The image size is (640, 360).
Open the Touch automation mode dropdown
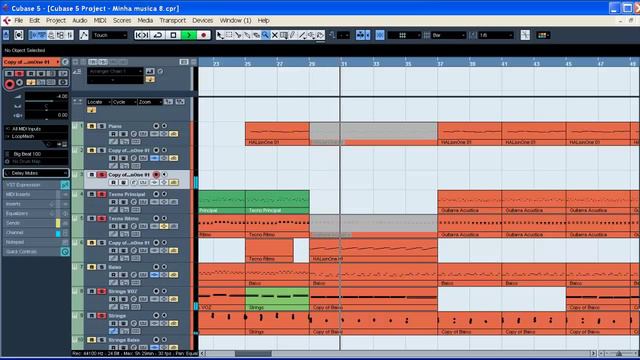109,36
